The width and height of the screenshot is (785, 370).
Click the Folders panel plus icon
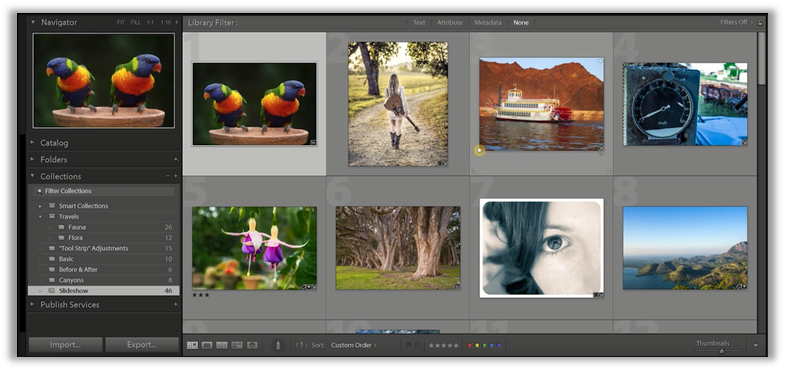[x=176, y=159]
